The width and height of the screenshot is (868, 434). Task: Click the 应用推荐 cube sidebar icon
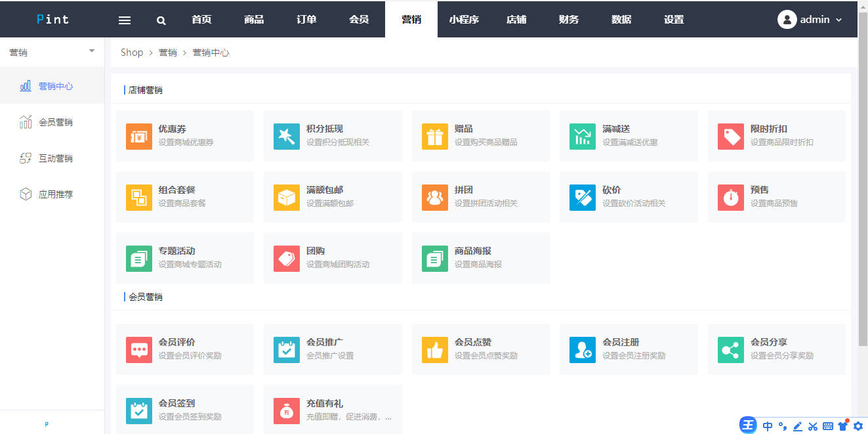point(26,194)
